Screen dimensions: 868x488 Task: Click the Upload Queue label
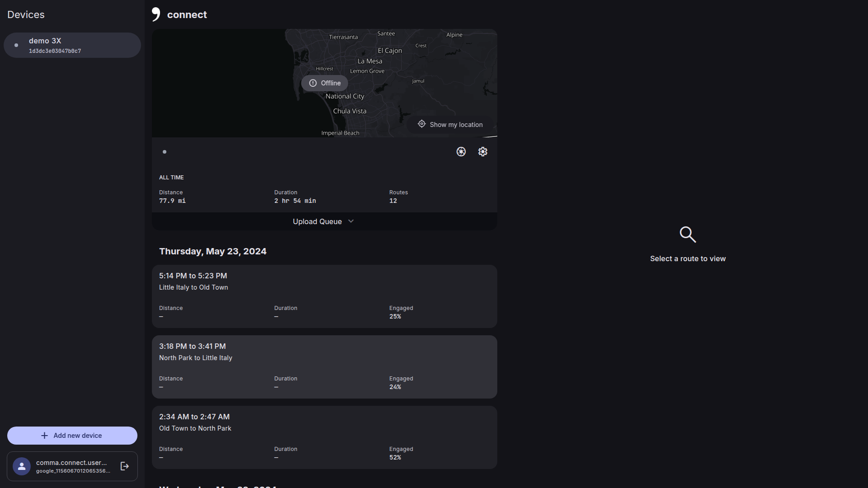coord(317,221)
